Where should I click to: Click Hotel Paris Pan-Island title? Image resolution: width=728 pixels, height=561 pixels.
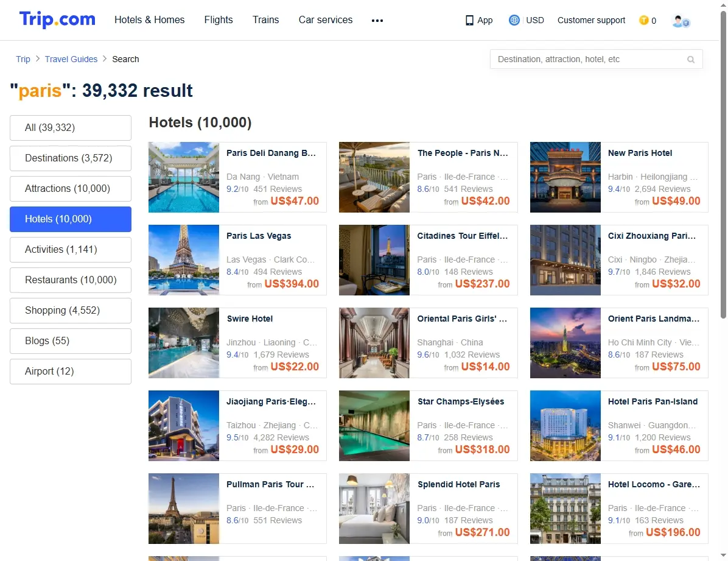tap(653, 401)
